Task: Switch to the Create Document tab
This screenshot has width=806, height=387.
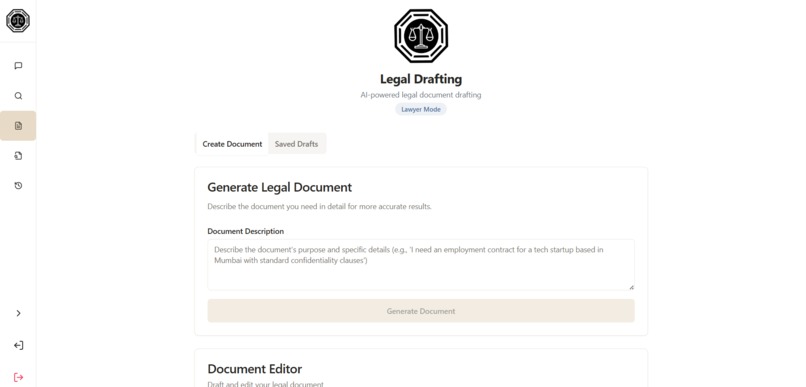Action: click(232, 144)
